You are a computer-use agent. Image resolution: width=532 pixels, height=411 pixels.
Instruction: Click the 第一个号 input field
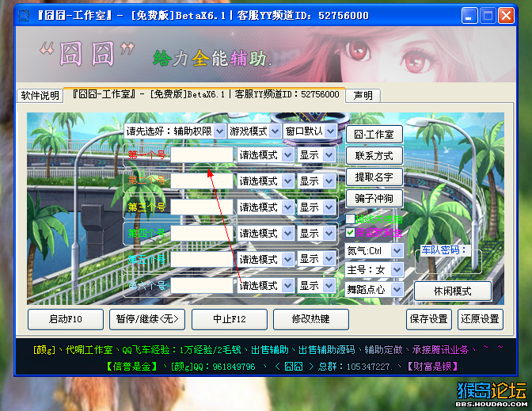pos(202,155)
